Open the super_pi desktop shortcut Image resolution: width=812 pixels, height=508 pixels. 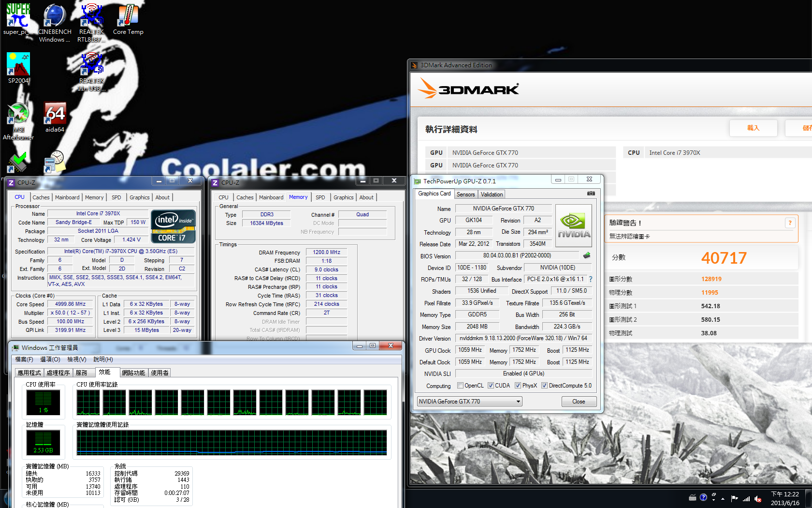pyautogui.click(x=18, y=19)
